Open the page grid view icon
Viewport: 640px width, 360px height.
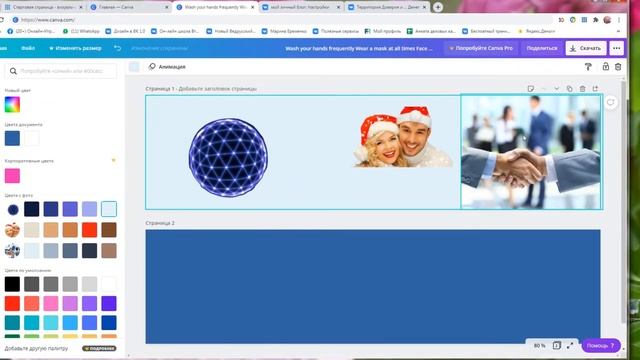tap(557, 345)
